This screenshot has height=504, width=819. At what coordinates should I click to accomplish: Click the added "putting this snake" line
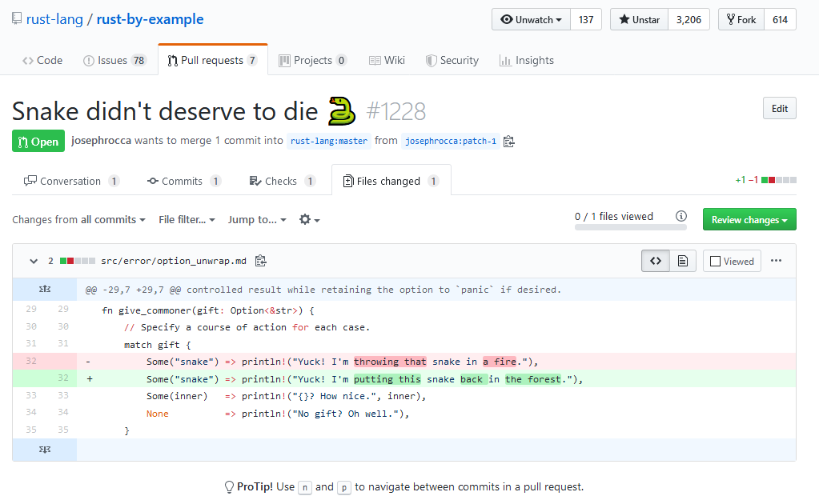pyautogui.click(x=436, y=378)
